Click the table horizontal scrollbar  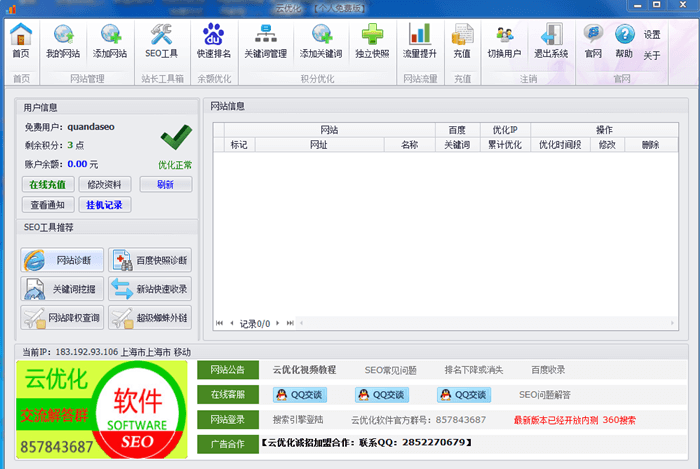click(x=487, y=323)
